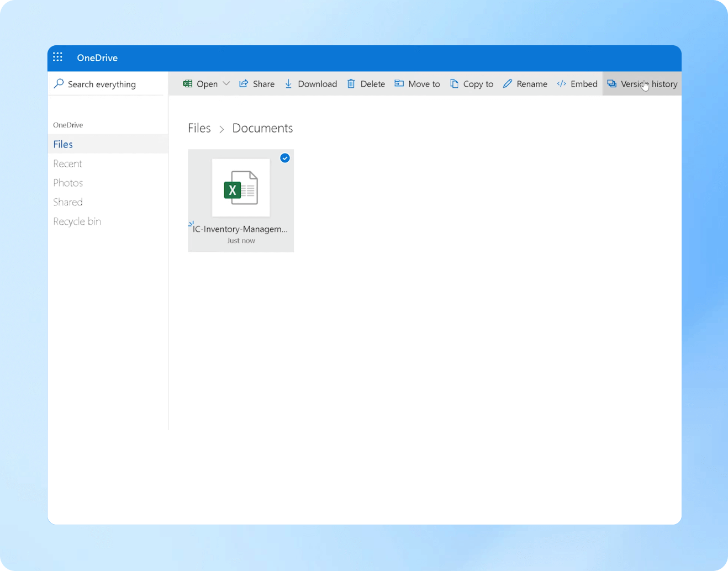Delete the file using the trash icon
Viewport: 728px width, 571px height.
point(352,83)
